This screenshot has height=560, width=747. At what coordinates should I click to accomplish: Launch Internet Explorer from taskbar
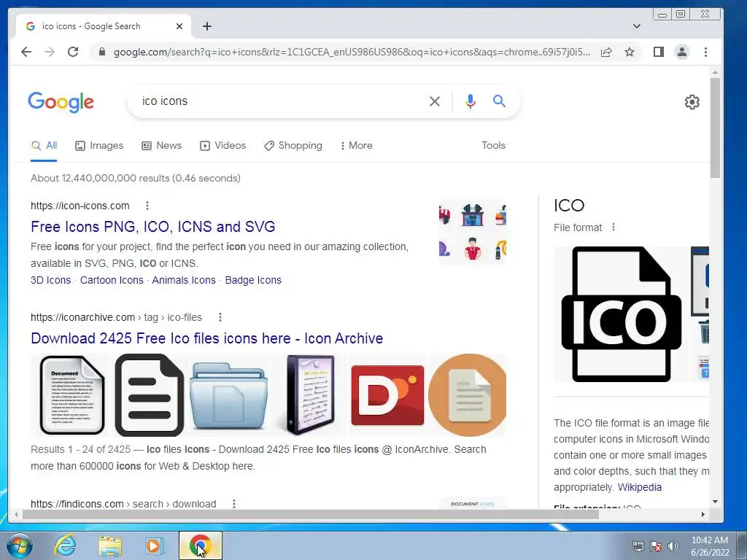pyautogui.click(x=65, y=545)
